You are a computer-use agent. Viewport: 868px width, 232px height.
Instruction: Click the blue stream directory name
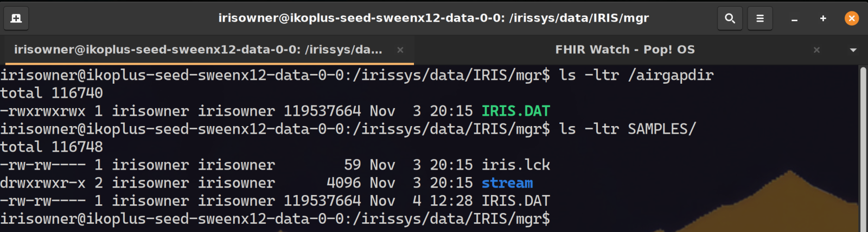click(x=507, y=183)
